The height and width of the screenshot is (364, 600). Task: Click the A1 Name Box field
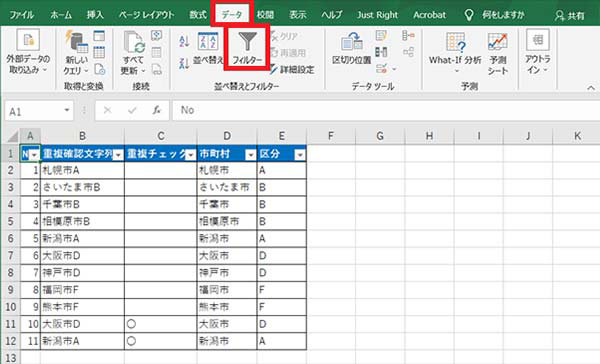[34, 111]
